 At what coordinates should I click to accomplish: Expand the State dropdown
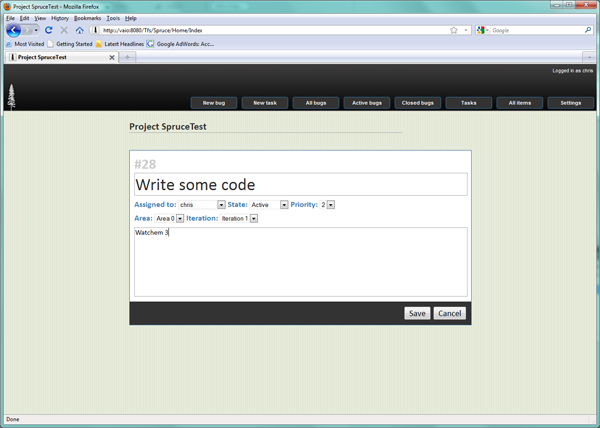point(284,205)
